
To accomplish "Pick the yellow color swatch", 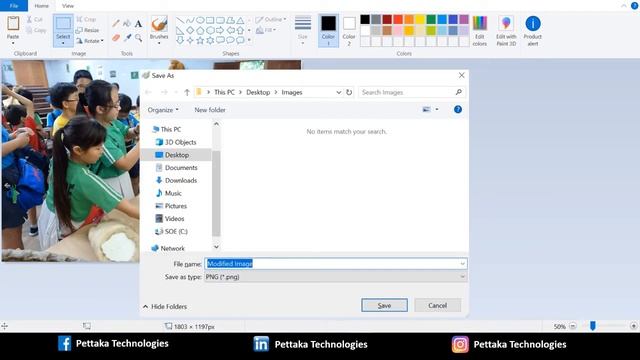I will coord(420,19).
